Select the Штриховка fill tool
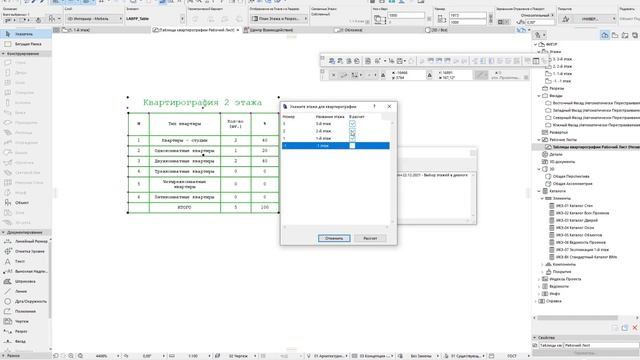 pos(25,281)
